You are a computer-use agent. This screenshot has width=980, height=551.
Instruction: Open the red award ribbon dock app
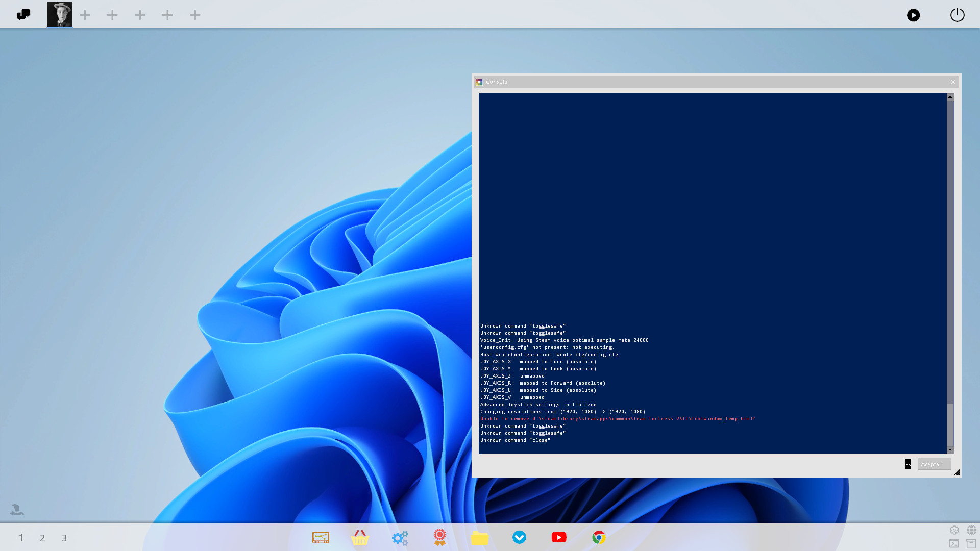(x=439, y=537)
